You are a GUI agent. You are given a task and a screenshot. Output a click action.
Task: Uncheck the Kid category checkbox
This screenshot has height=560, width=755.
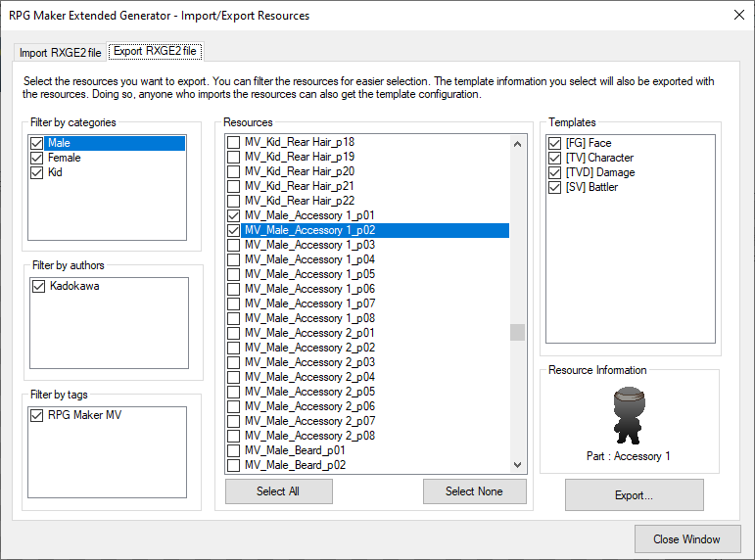pos(36,172)
